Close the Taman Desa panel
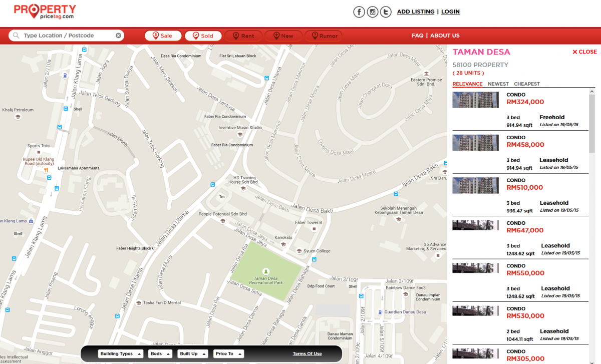Screen dimensions: 601x364 point(584,52)
